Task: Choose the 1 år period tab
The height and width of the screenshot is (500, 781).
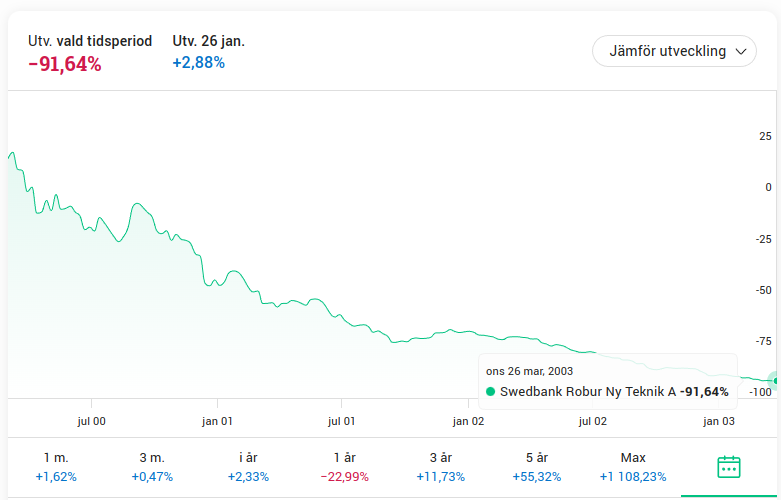Action: (342, 467)
